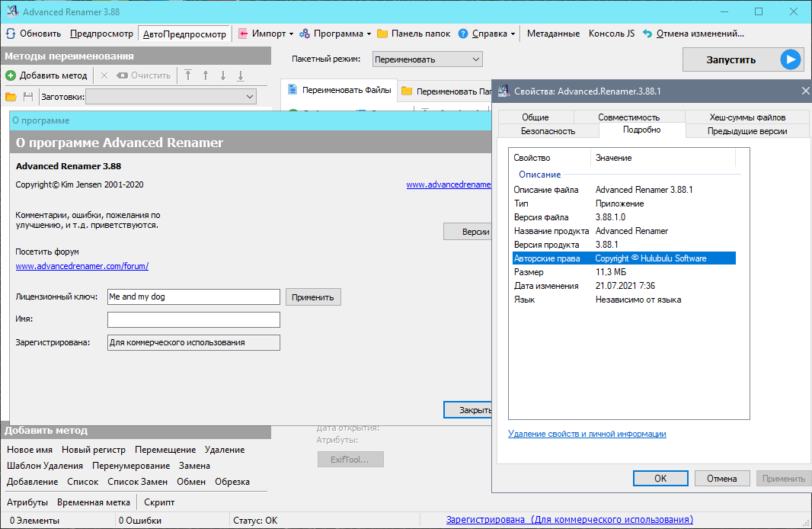Click the Отмена изменений undo icon
Image resolution: width=812 pixels, height=529 pixels.
(x=647, y=34)
